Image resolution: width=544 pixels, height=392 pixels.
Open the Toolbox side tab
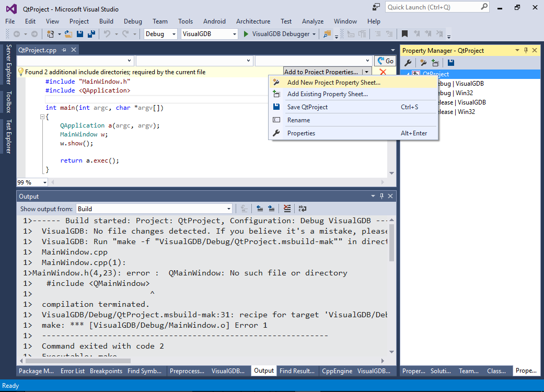(9, 102)
